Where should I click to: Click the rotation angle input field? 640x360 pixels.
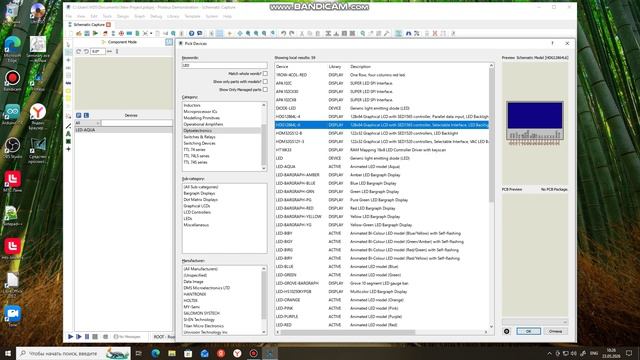tap(98, 51)
